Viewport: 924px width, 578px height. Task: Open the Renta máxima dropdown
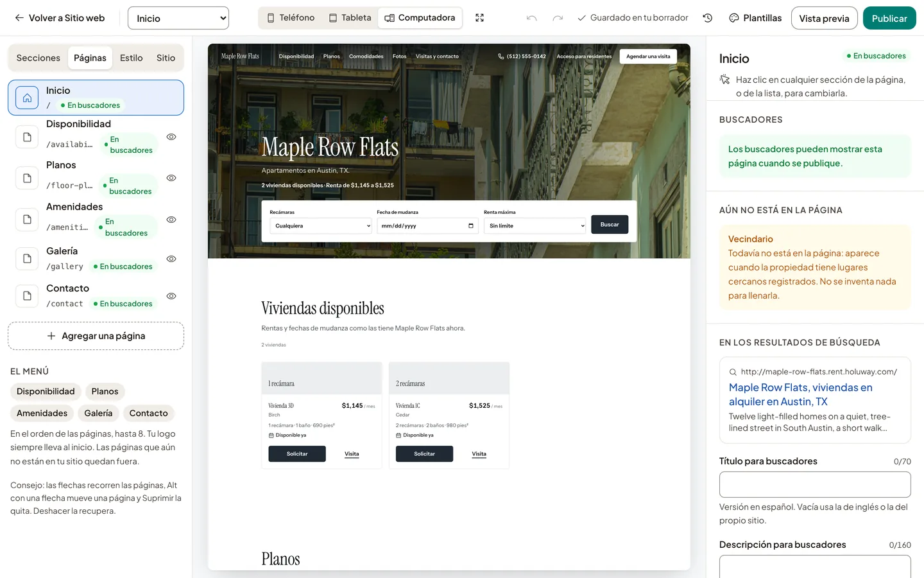[x=535, y=226]
